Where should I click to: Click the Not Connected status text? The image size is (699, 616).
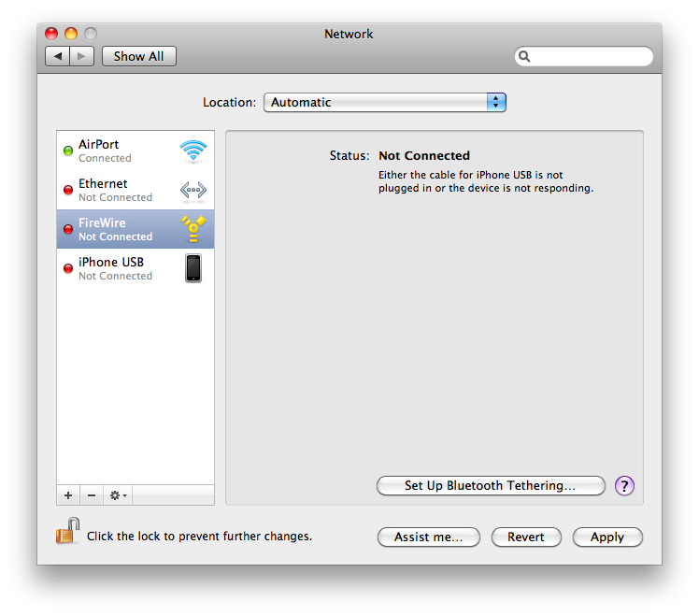pyautogui.click(x=424, y=155)
